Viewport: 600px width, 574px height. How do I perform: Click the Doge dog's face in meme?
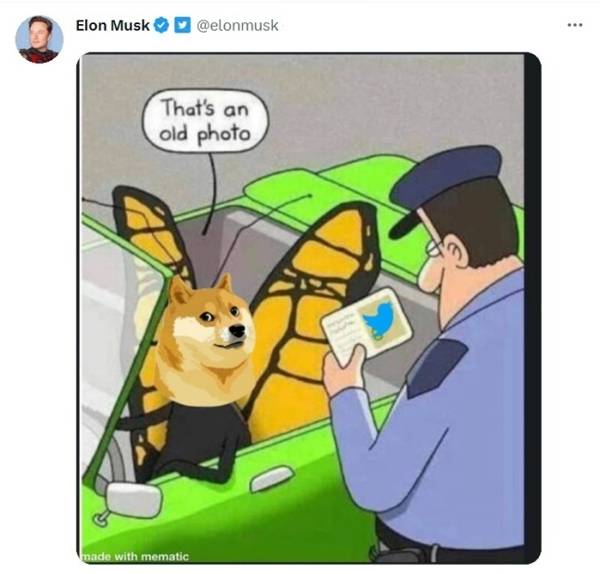(211, 327)
